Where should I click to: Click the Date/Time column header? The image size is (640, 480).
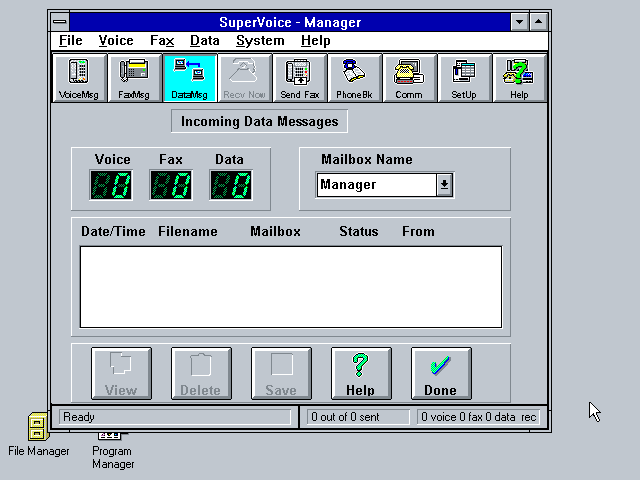point(113,231)
